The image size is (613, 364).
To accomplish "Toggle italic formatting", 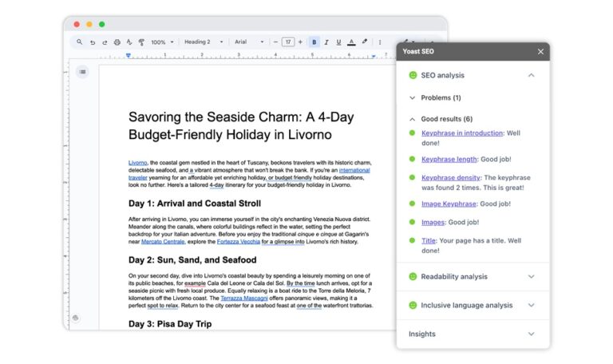I will pos(326,42).
